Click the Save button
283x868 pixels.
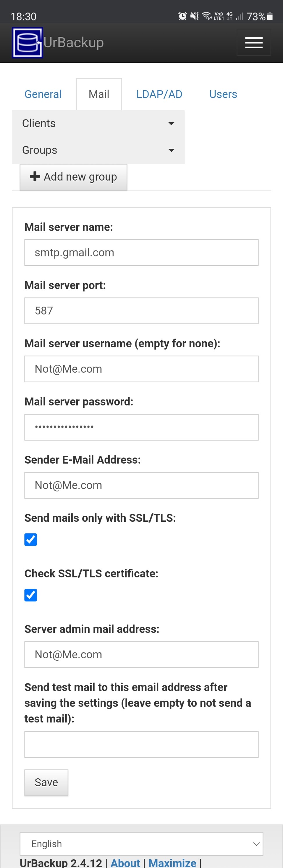point(47,782)
